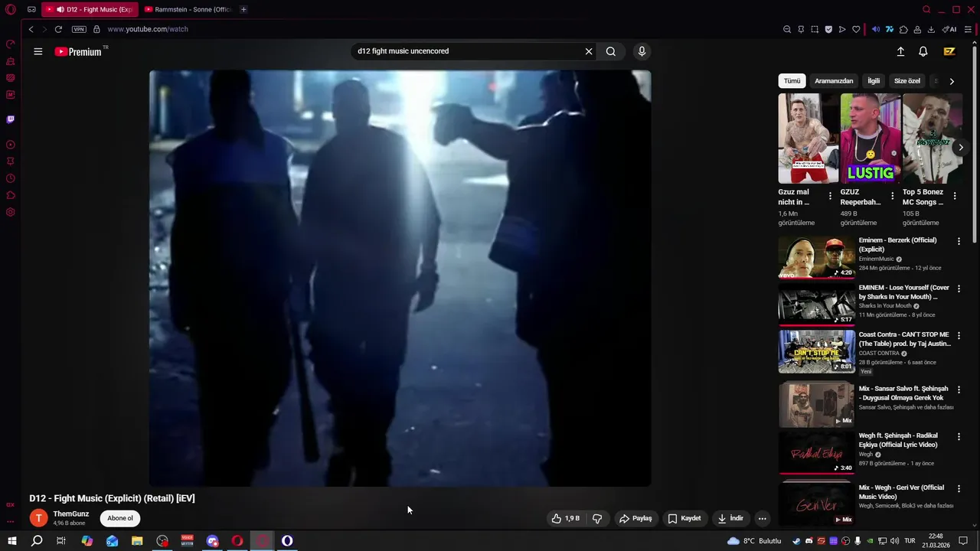Open options for Gzuz mal nicht short
This screenshot has height=551, width=980.
[x=830, y=196]
